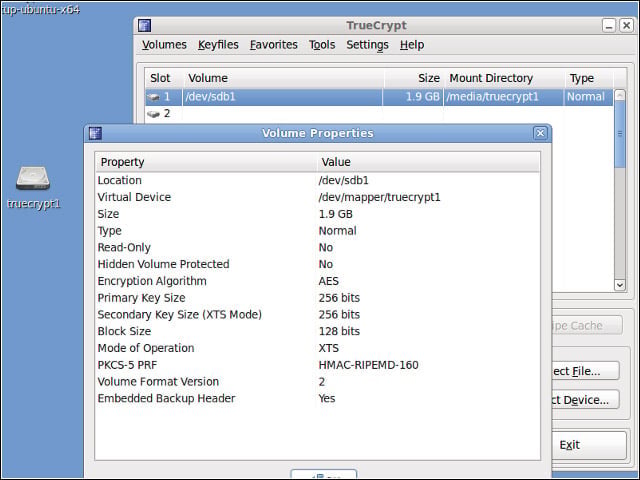Close the Volume Properties dialog
Image resolution: width=640 pixels, height=480 pixels.
[x=540, y=133]
